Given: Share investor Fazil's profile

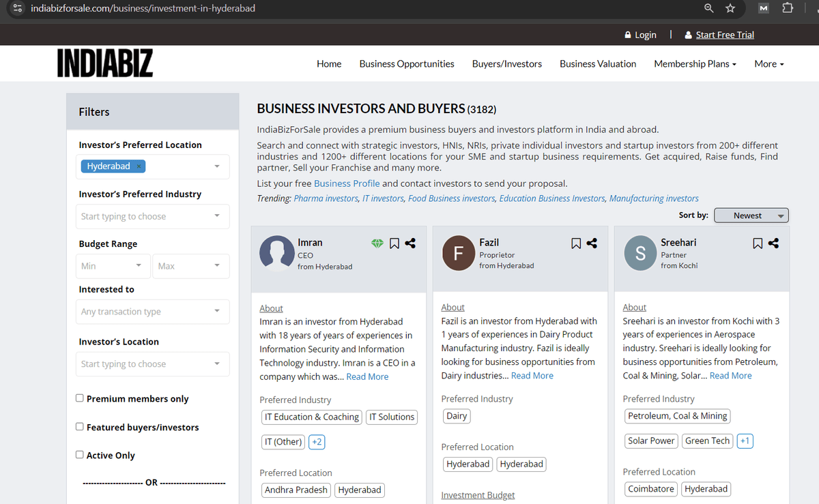Looking at the screenshot, I should (592, 243).
